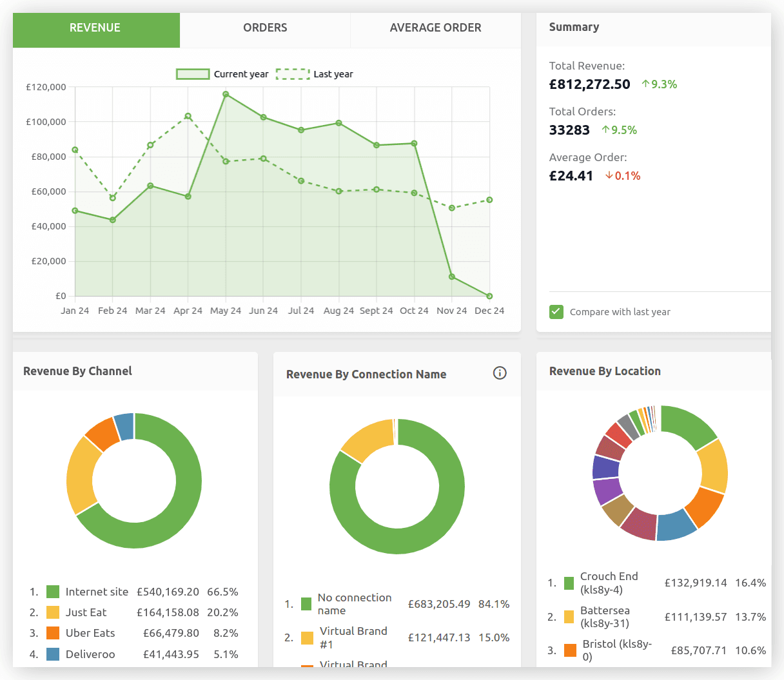This screenshot has width=784, height=680.
Task: Click the Oct 24 current year data point
Action: [414, 144]
